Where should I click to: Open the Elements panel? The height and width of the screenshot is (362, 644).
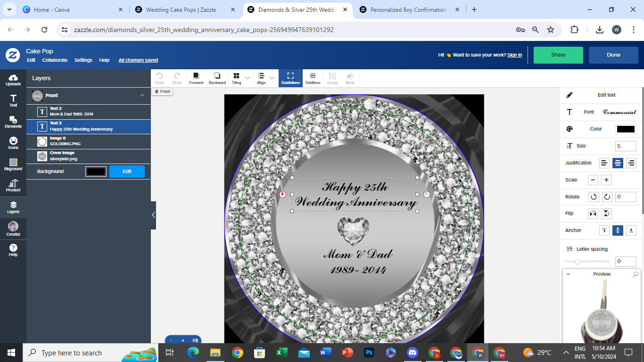[x=13, y=122]
